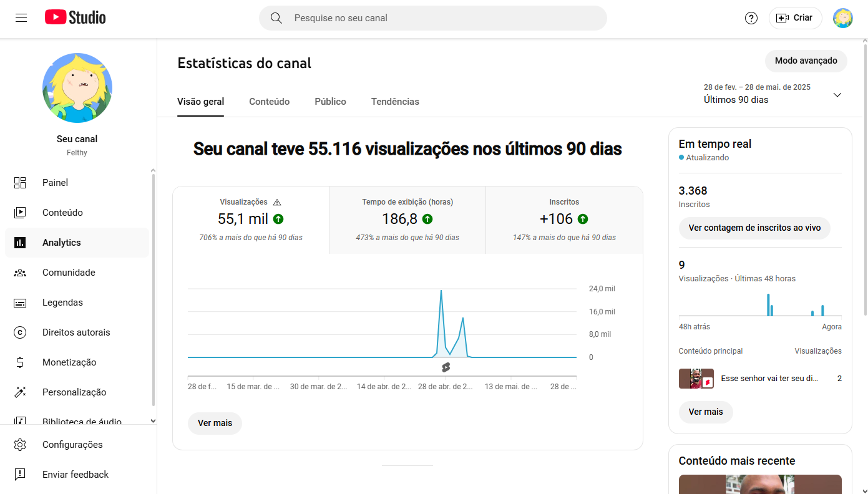This screenshot has height=494, width=868.
Task: Select the Inscritos metric card
Action: pos(564,220)
